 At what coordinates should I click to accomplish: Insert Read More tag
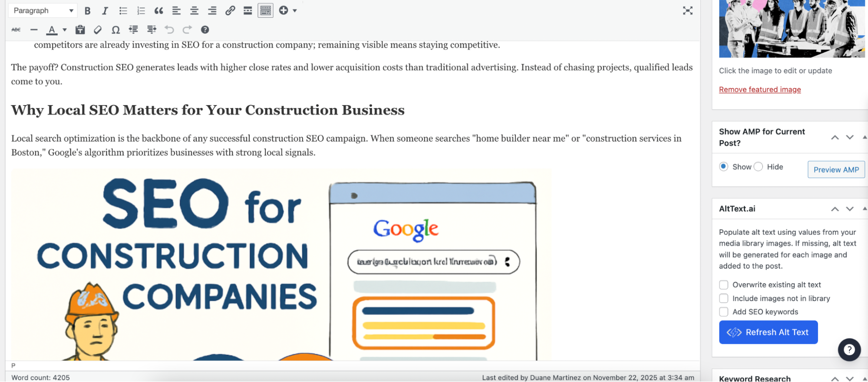pyautogui.click(x=248, y=10)
